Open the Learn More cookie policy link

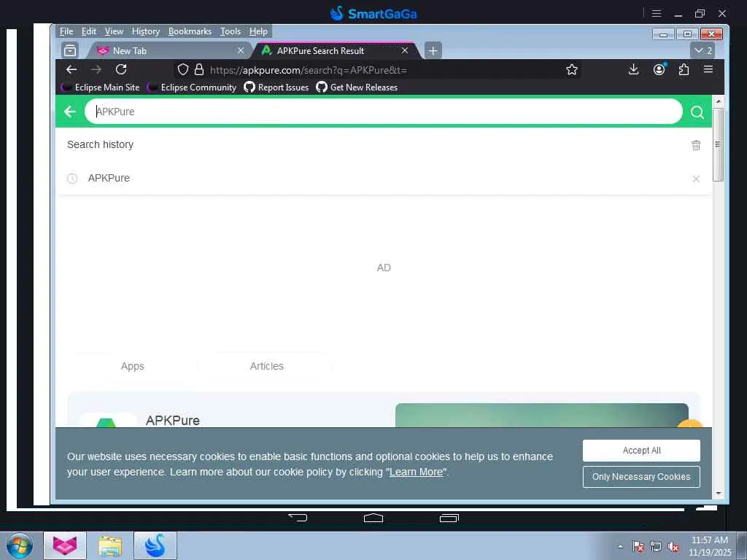tap(416, 472)
